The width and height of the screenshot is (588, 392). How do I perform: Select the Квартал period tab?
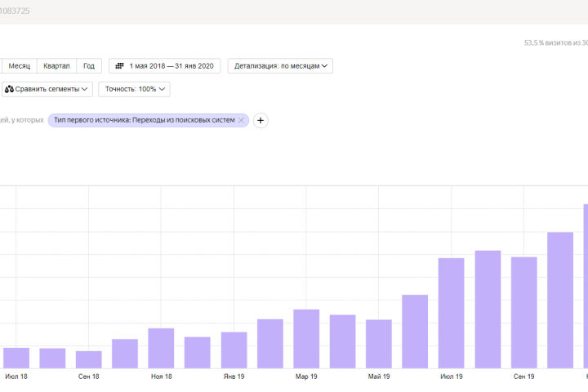(56, 66)
